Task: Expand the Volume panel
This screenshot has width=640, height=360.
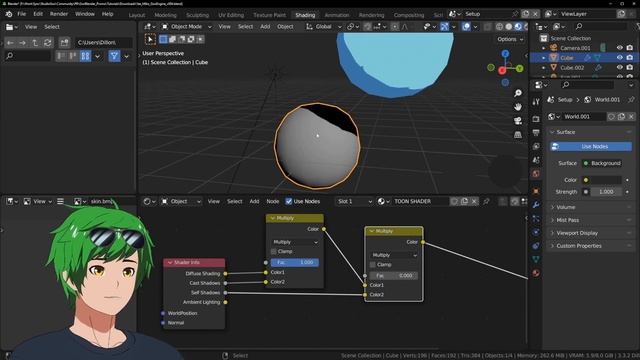Action: coord(590,207)
